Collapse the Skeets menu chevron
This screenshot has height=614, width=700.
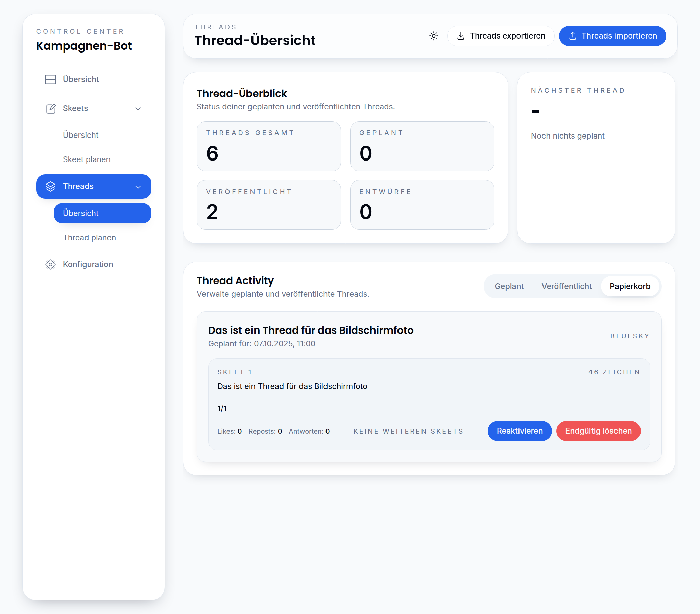coord(138,109)
